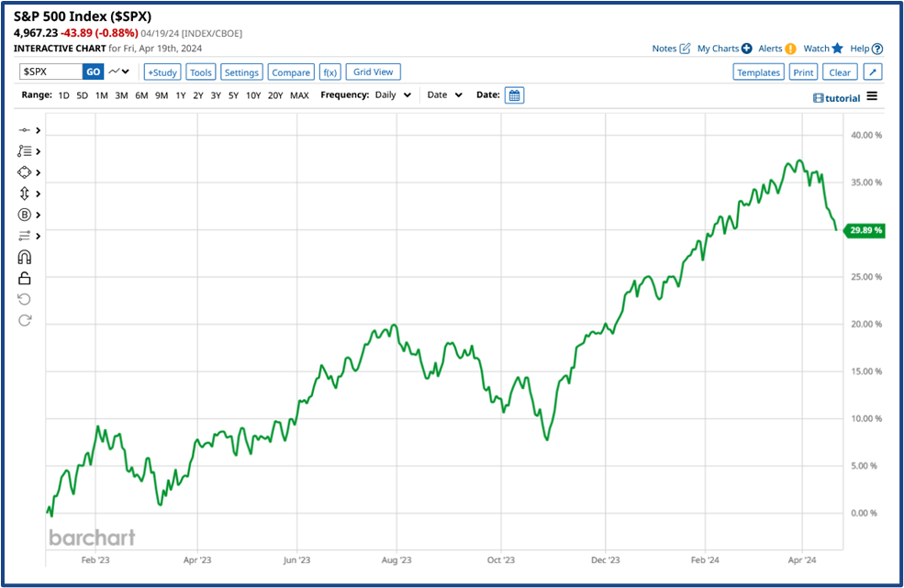
Task: Open the Date calendar picker icon
Action: click(513, 94)
